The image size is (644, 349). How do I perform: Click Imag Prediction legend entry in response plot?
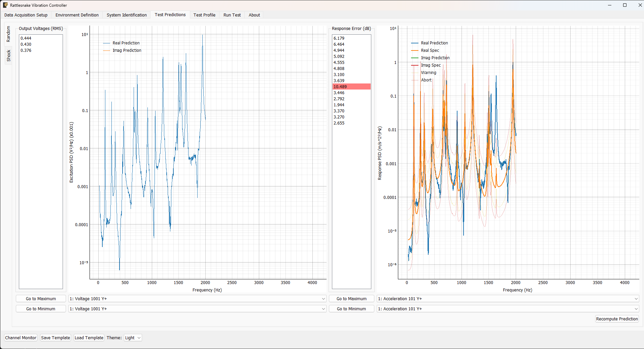[431, 58]
